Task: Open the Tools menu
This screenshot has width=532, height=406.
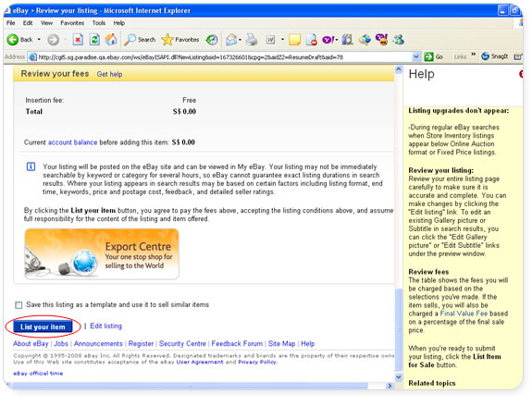Action: pos(99,23)
